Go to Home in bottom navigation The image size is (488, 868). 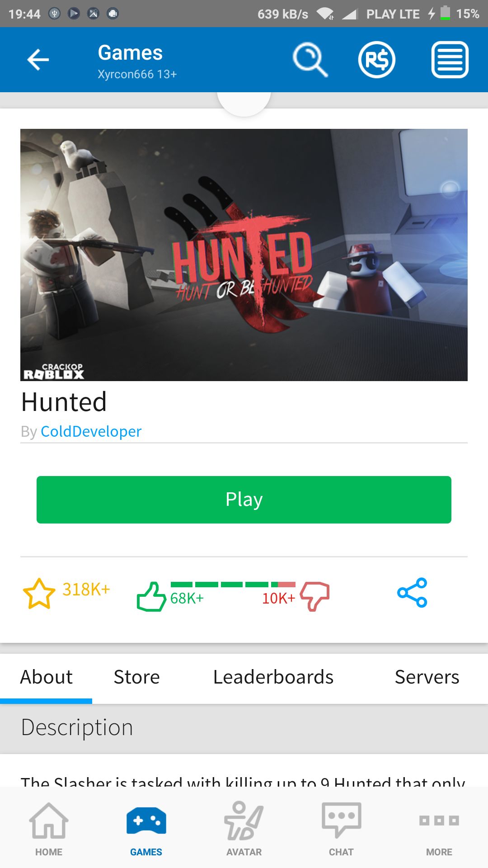click(49, 829)
